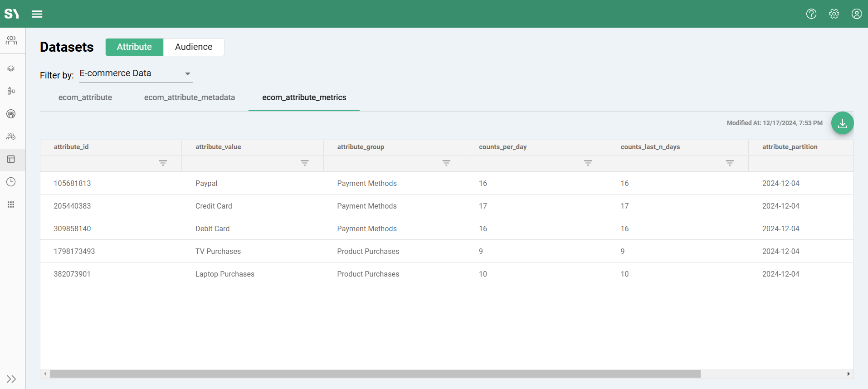Click the horizontal scrollbar right arrow
This screenshot has width=868, height=389.
(848, 374)
